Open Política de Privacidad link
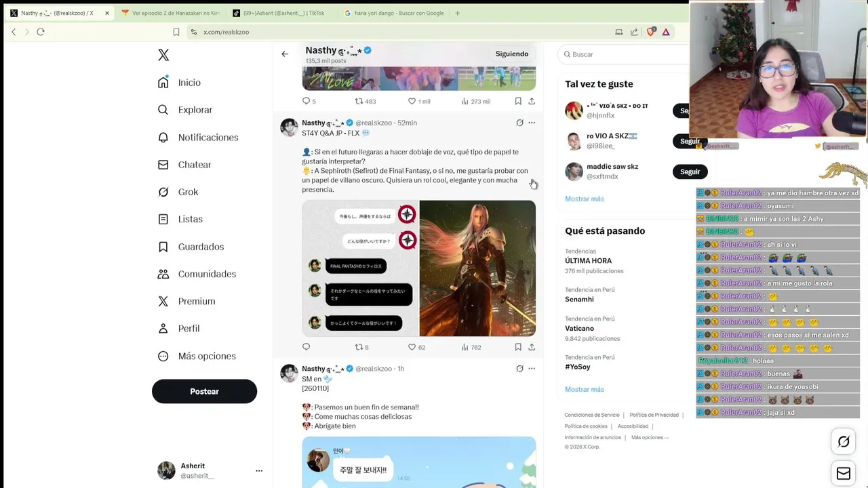Viewport: 868px width, 488px height. (654, 415)
